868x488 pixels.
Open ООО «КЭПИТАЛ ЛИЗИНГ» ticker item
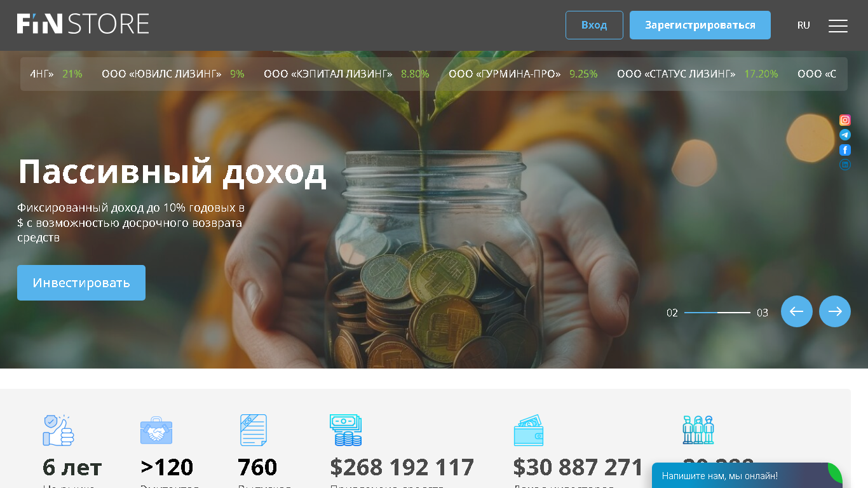click(346, 74)
